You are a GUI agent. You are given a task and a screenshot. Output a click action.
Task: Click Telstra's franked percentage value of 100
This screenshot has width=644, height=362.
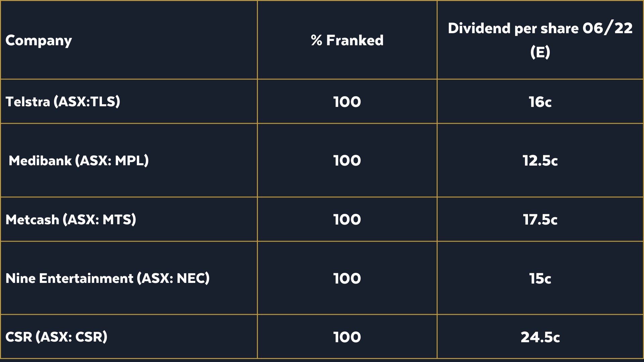(x=347, y=102)
